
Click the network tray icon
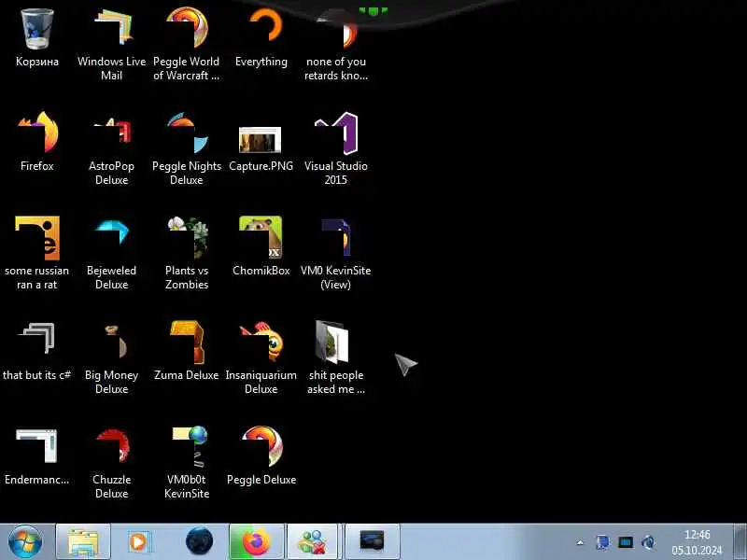pyautogui.click(x=602, y=542)
